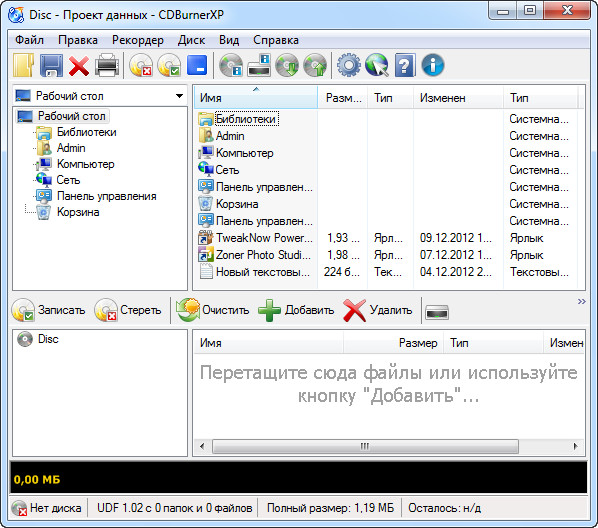The height and width of the screenshot is (528, 598).
Task: Select the Admin item in file list
Action: [221, 136]
